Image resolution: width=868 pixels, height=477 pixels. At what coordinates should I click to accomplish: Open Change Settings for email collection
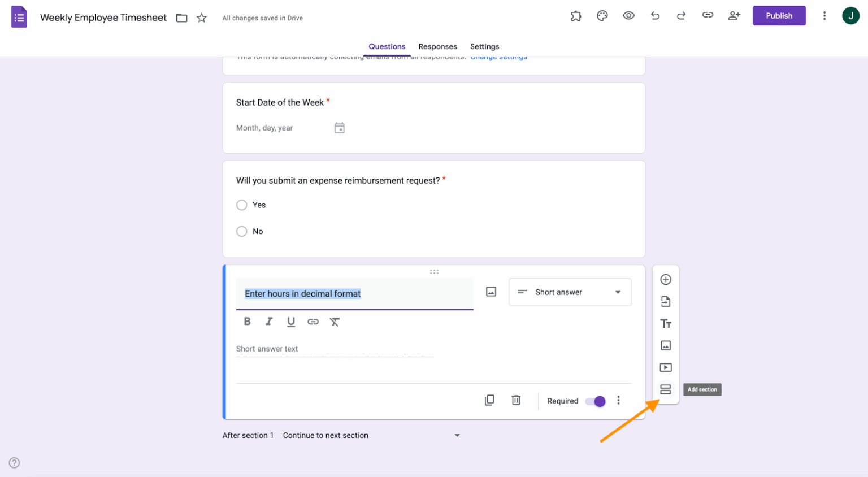tap(498, 57)
